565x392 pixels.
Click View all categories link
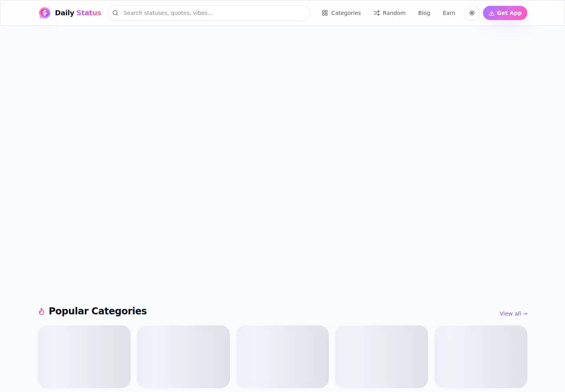[513, 314]
